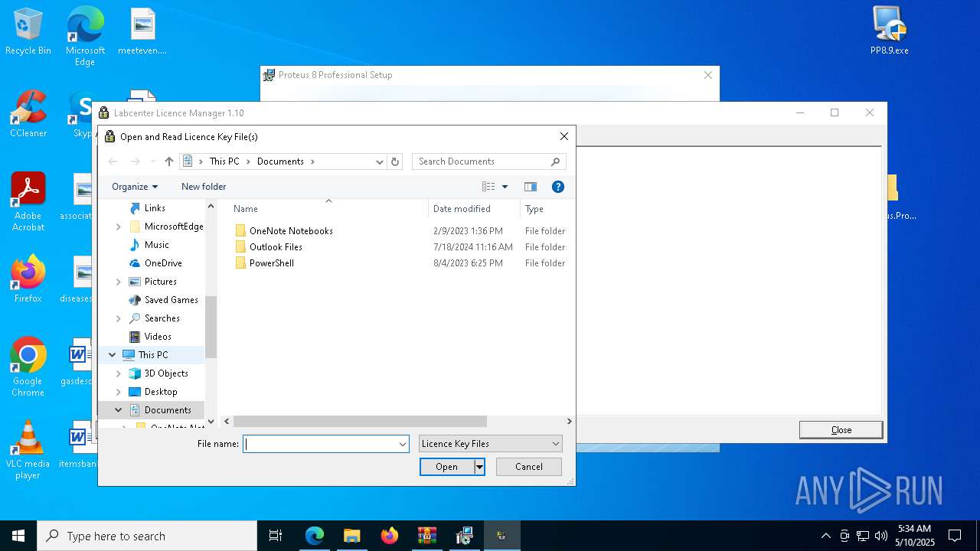Select Music in navigation pane
The image size is (980, 551).
tap(156, 245)
